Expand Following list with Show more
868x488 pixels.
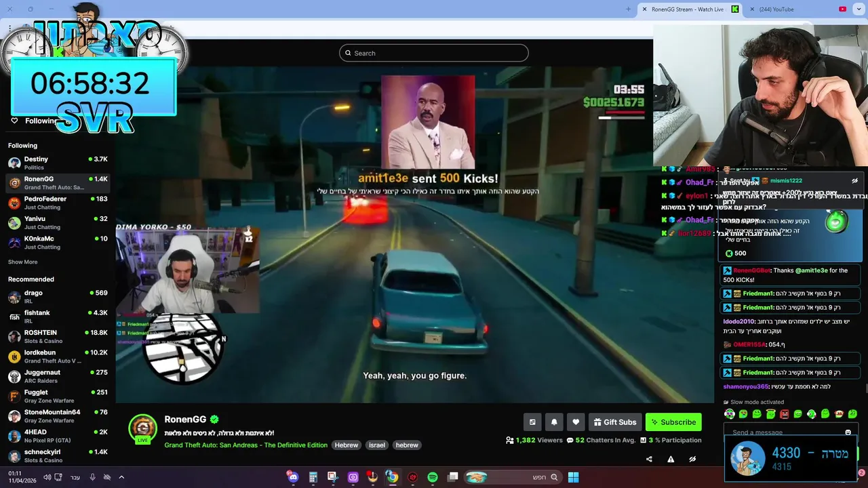pos(23,262)
